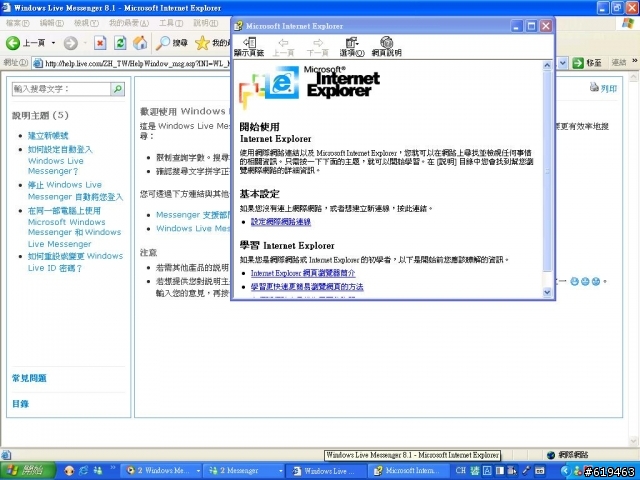
Task: Open the 我的最愛(A) Favorites menu
Action: [x=129, y=23]
